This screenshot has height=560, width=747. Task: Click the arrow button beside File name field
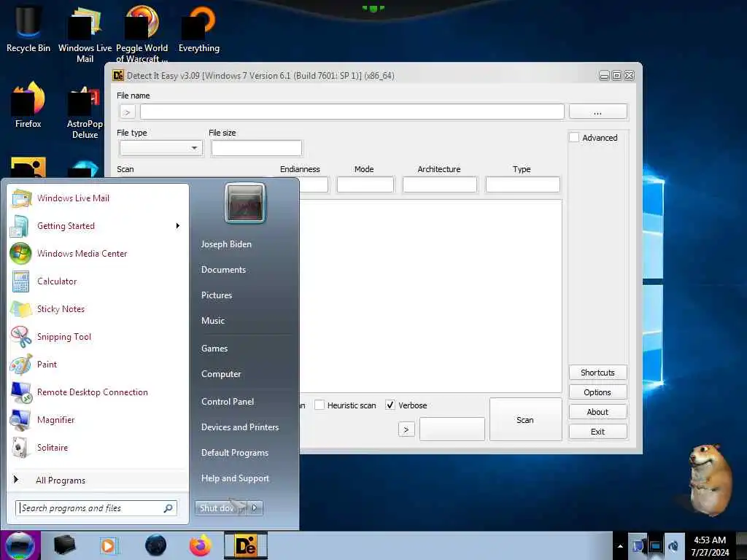pyautogui.click(x=127, y=112)
